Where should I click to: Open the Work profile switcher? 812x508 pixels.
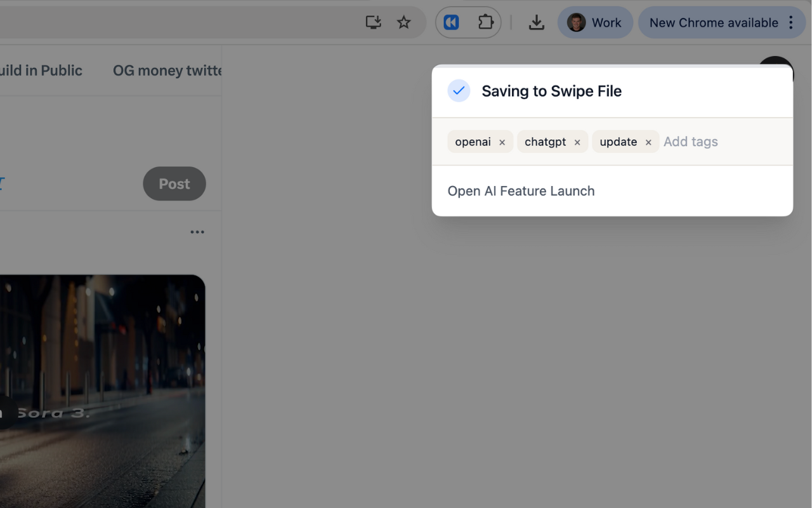coord(595,22)
